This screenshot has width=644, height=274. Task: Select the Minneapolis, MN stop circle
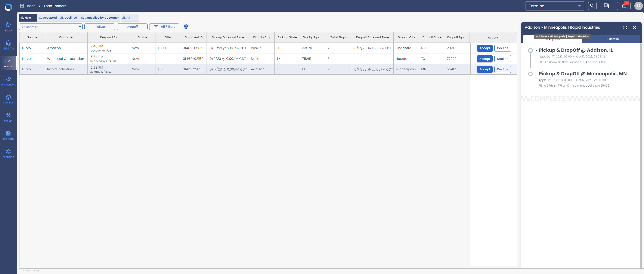(x=530, y=74)
